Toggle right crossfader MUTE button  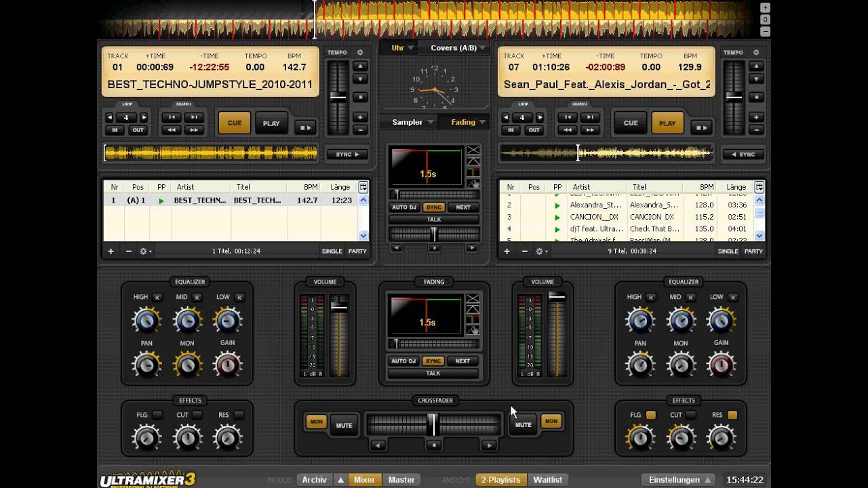(524, 425)
